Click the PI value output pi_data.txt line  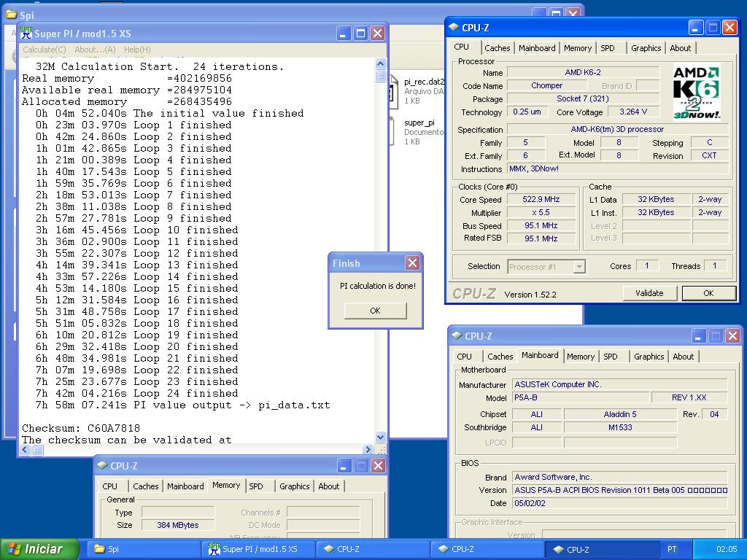pyautogui.click(x=182, y=405)
